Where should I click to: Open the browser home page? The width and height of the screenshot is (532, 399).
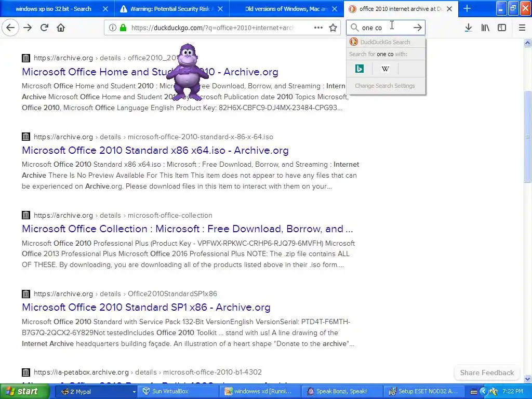click(61, 28)
